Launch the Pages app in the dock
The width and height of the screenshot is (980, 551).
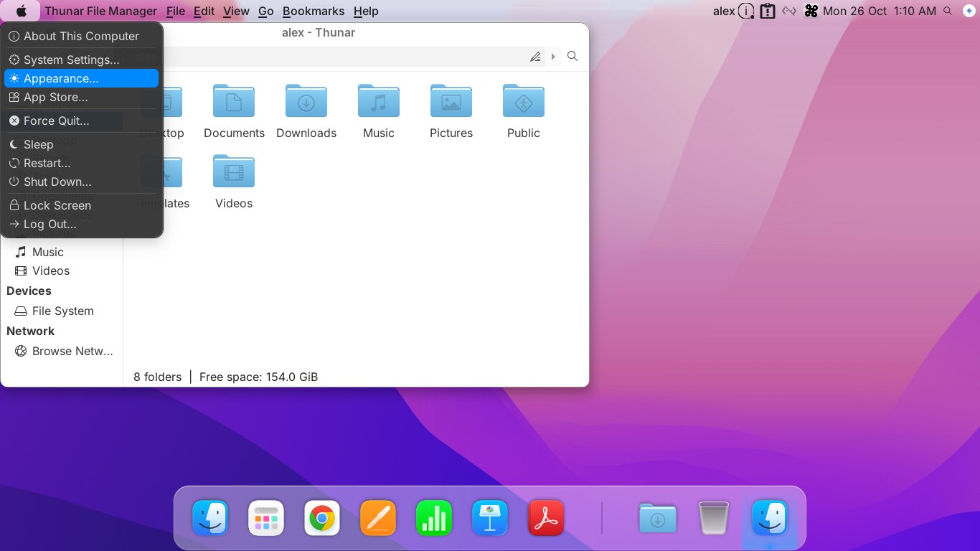[378, 518]
